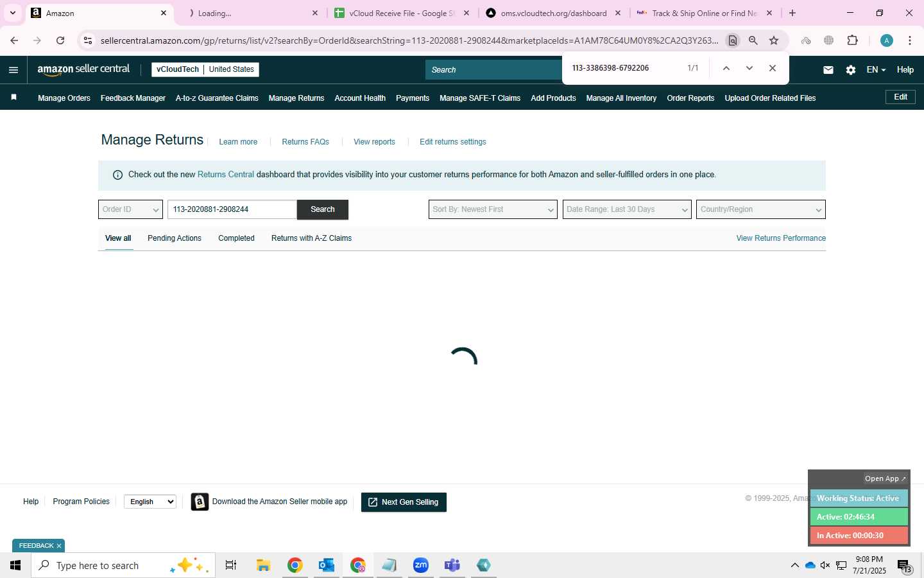Switch to the Completed tab
The width and height of the screenshot is (924, 578).
(x=236, y=238)
